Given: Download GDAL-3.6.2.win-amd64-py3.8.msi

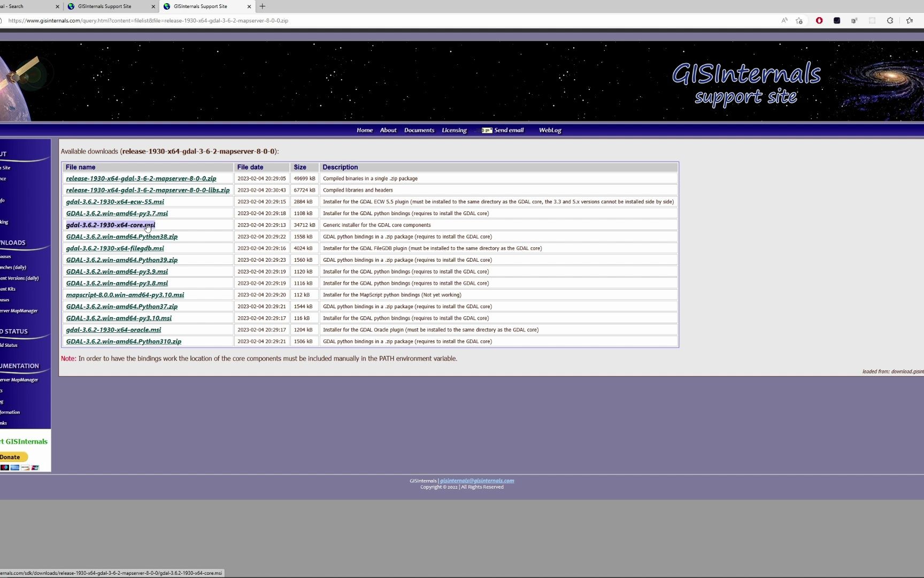Looking at the screenshot, I should (117, 283).
